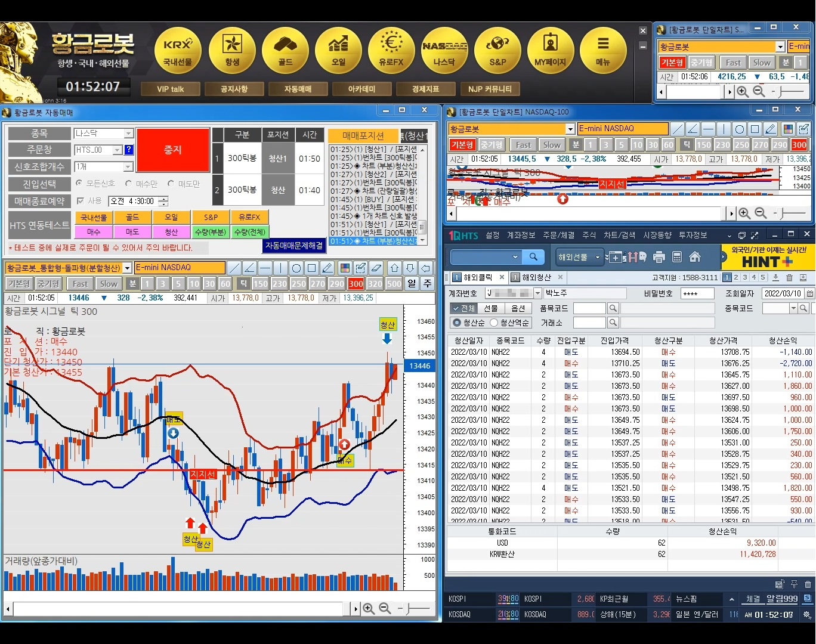Click the up arrow icon in main chart toolbar

click(x=395, y=268)
